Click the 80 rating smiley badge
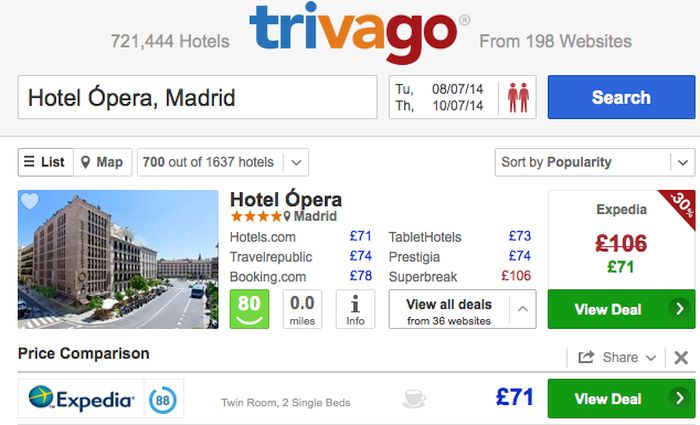 pos(249,309)
